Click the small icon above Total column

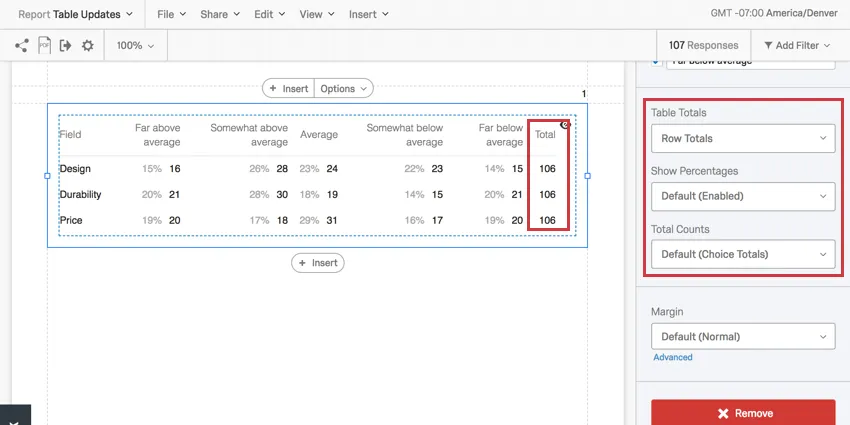(565, 125)
